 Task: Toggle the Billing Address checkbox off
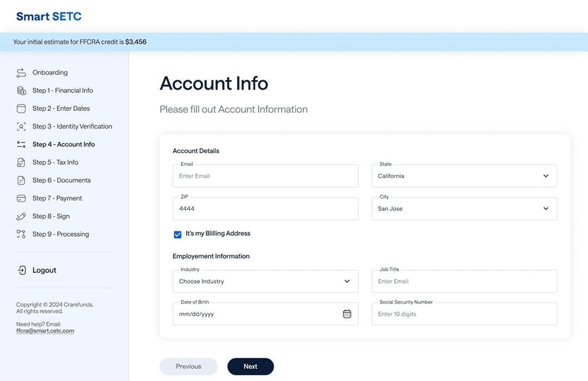[x=177, y=234]
